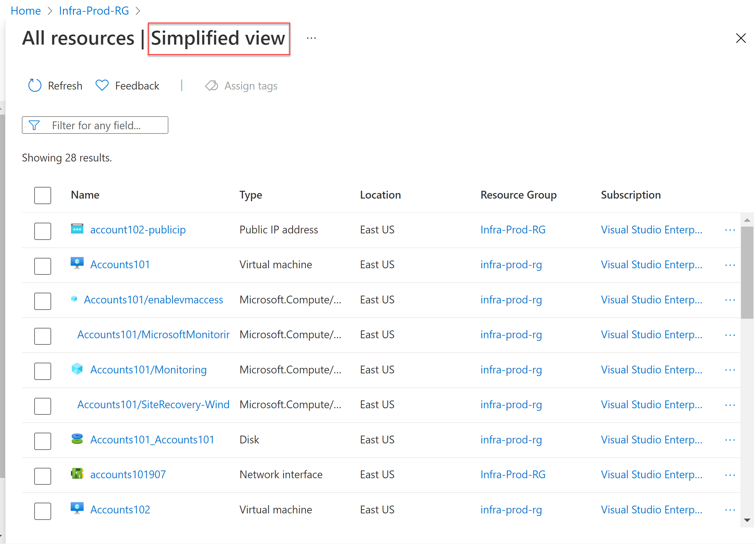The height and width of the screenshot is (544, 756).
Task: Click the Refresh icon
Action: 35,86
